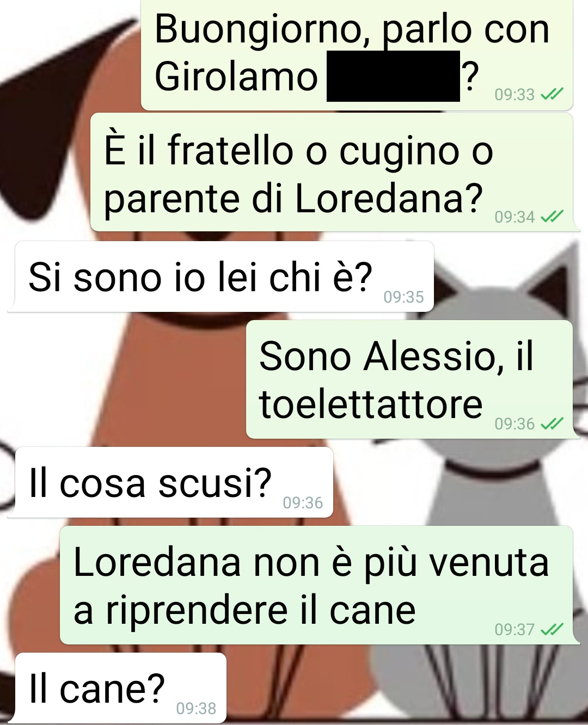Click the blacked-out surname redaction box

point(393,76)
